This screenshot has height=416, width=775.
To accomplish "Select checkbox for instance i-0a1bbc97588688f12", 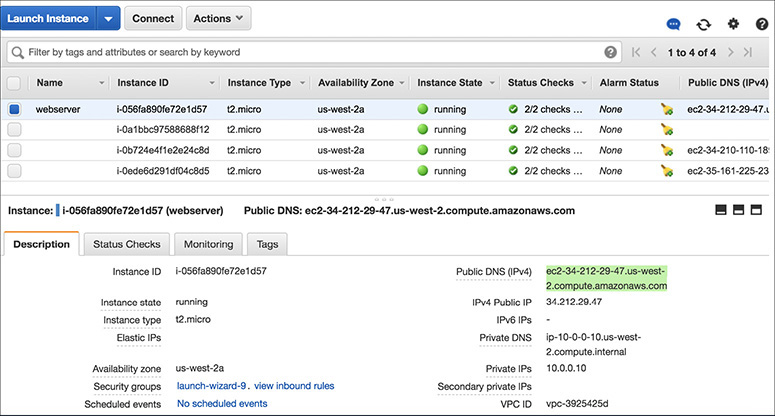I will pos(14,129).
